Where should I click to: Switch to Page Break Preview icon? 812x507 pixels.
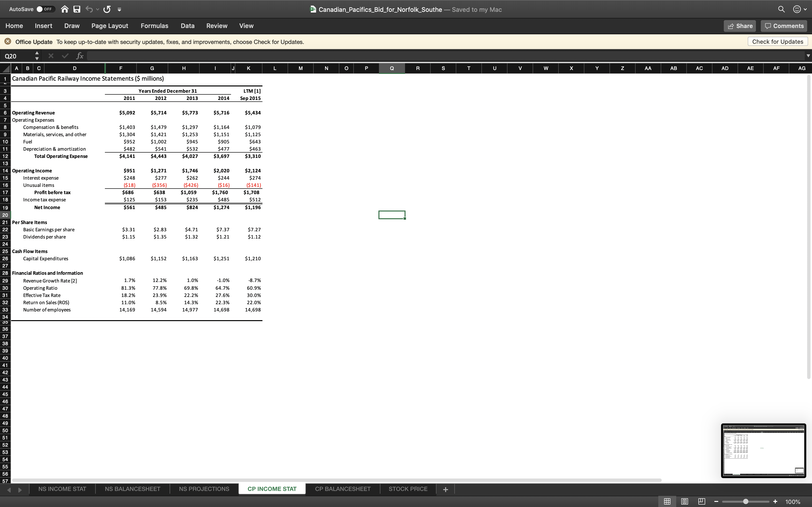click(x=702, y=501)
